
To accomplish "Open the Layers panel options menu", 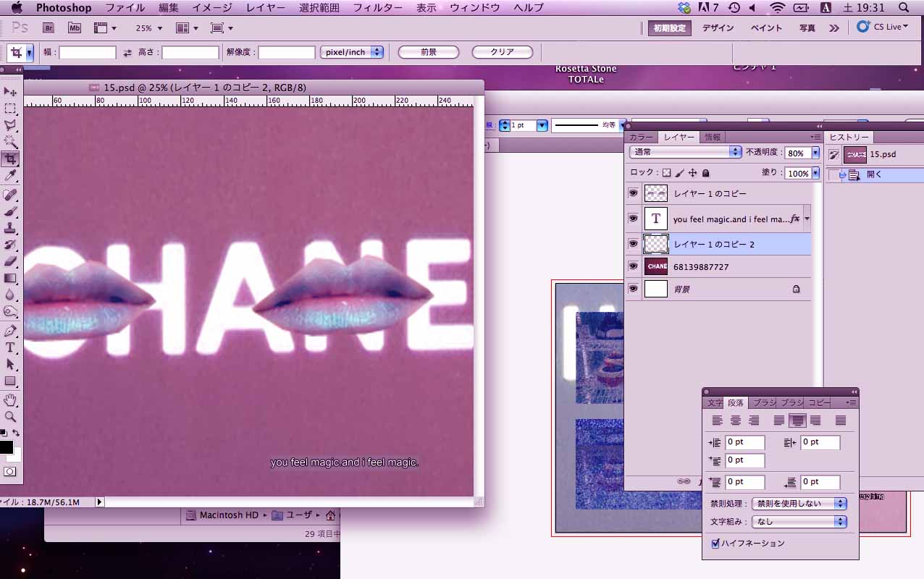I will (815, 137).
